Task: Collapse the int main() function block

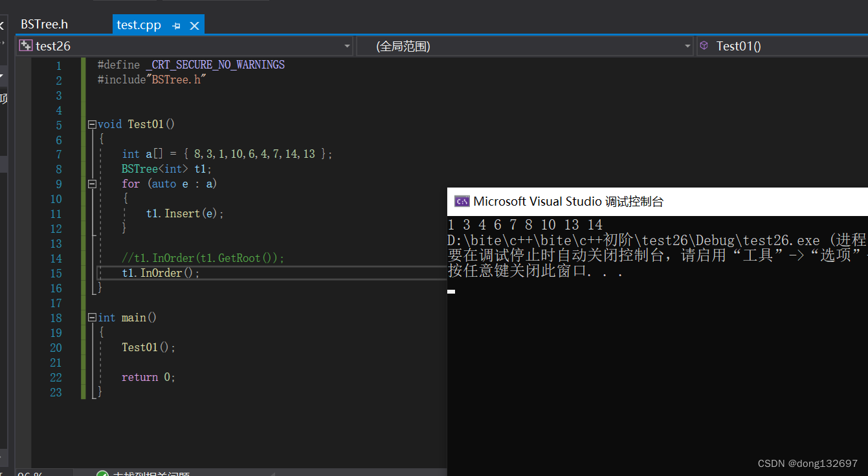Action: (92, 318)
